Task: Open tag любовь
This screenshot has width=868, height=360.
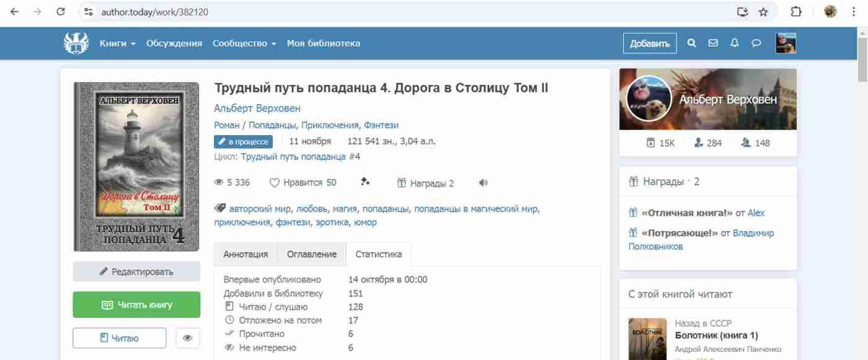Action: 311,209
